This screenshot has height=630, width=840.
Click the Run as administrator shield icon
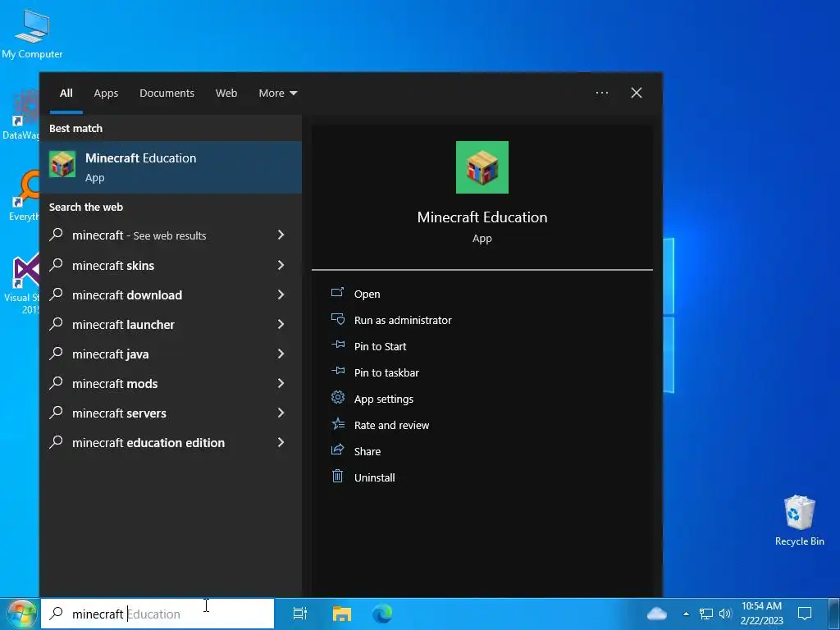pyautogui.click(x=337, y=319)
